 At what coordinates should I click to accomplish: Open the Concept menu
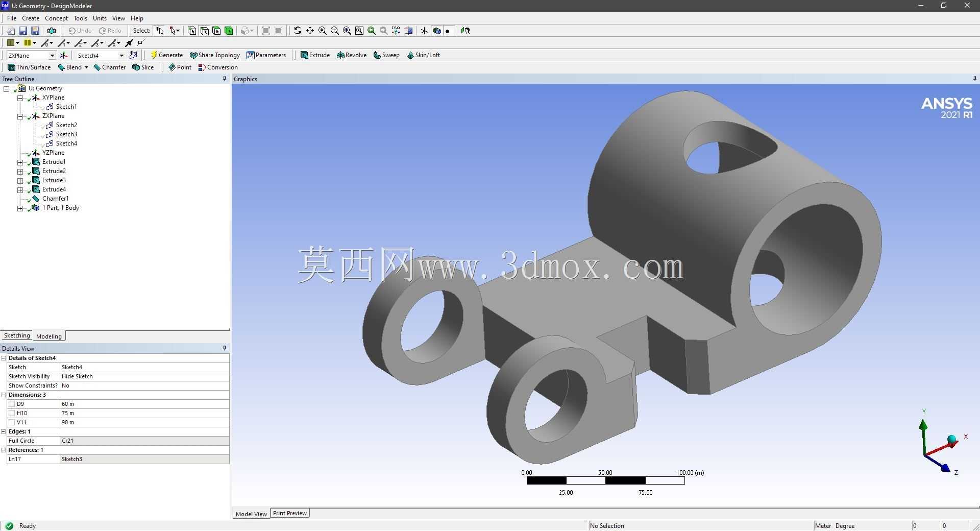[56, 18]
